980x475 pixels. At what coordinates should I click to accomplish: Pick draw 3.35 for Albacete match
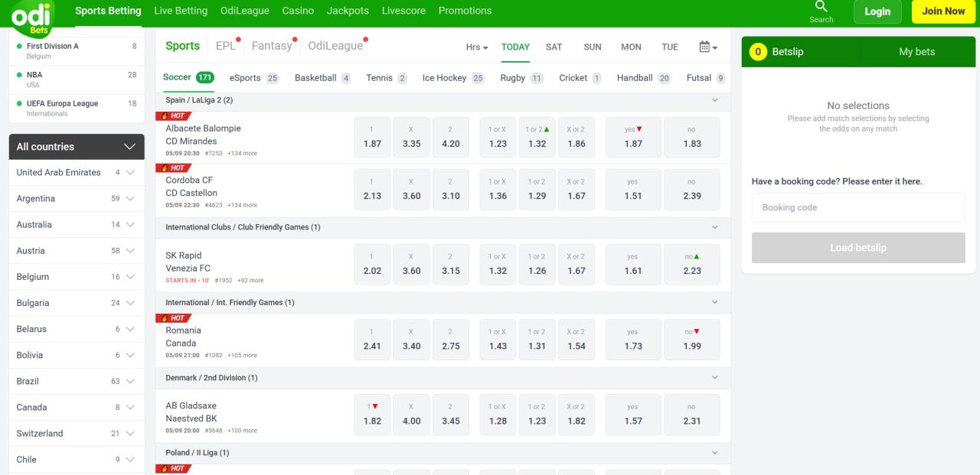point(411,137)
